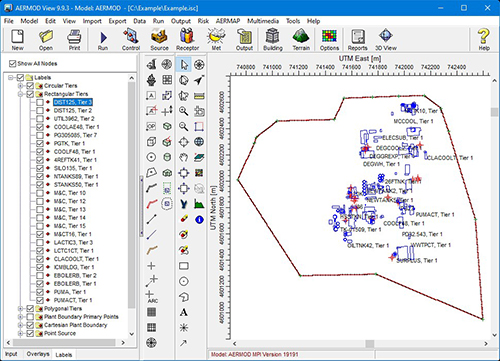Open the Source pathway icon

[159, 40]
